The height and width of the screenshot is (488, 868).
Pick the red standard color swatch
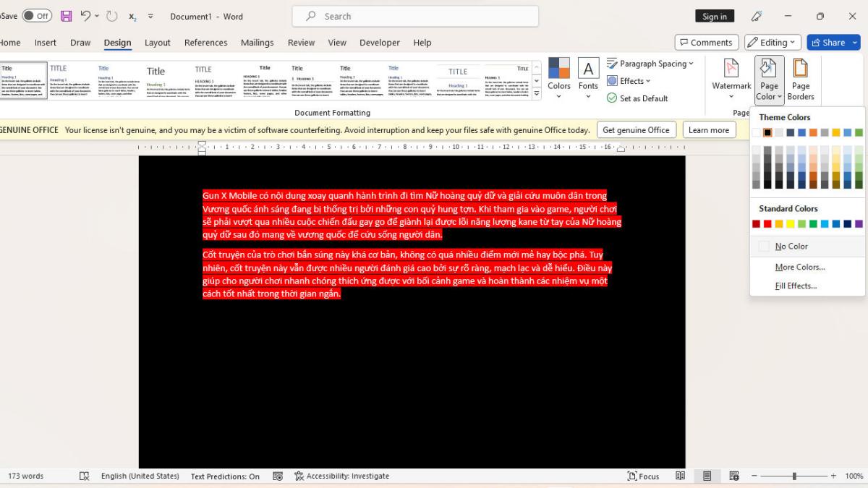[x=768, y=224]
